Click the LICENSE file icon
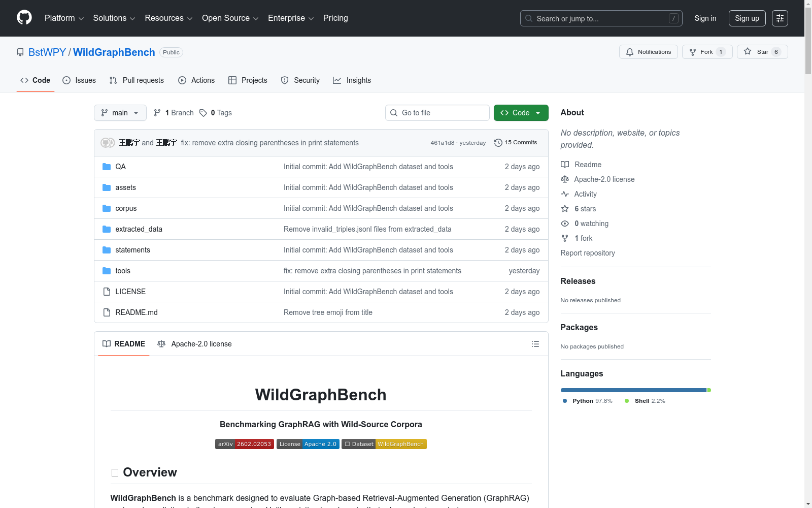 coord(107,292)
